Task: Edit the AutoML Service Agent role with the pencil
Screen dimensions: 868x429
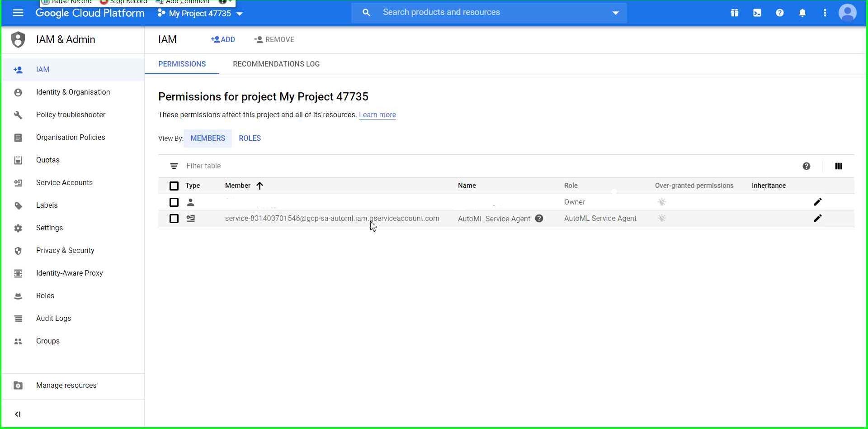Action: [818, 219]
